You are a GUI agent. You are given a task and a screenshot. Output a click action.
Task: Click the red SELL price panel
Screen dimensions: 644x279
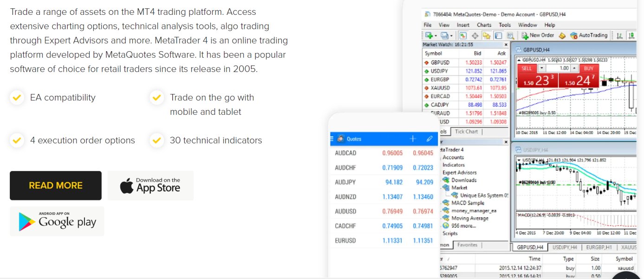coord(537,81)
